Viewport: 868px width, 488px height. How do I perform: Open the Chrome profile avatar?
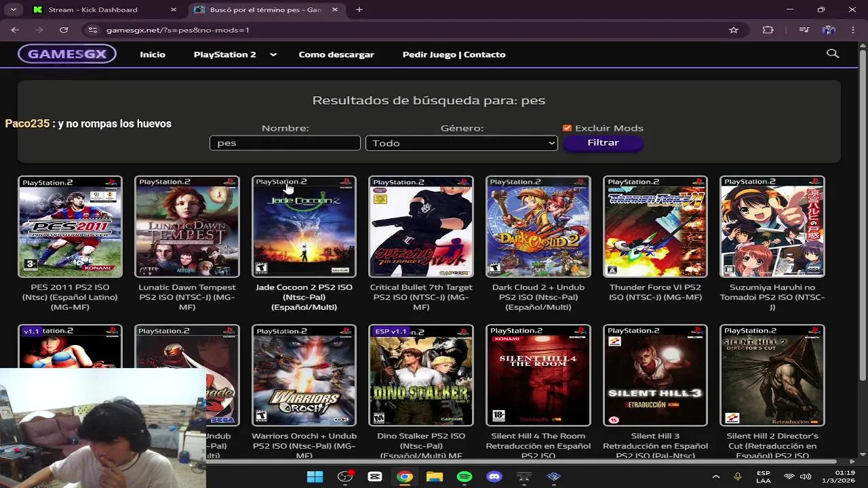tap(828, 30)
